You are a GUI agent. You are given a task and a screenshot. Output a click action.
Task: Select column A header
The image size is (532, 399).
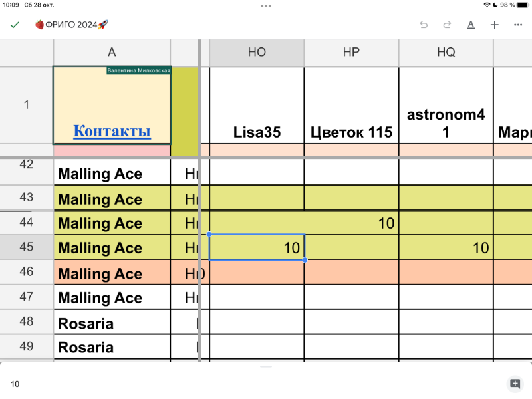(x=112, y=53)
